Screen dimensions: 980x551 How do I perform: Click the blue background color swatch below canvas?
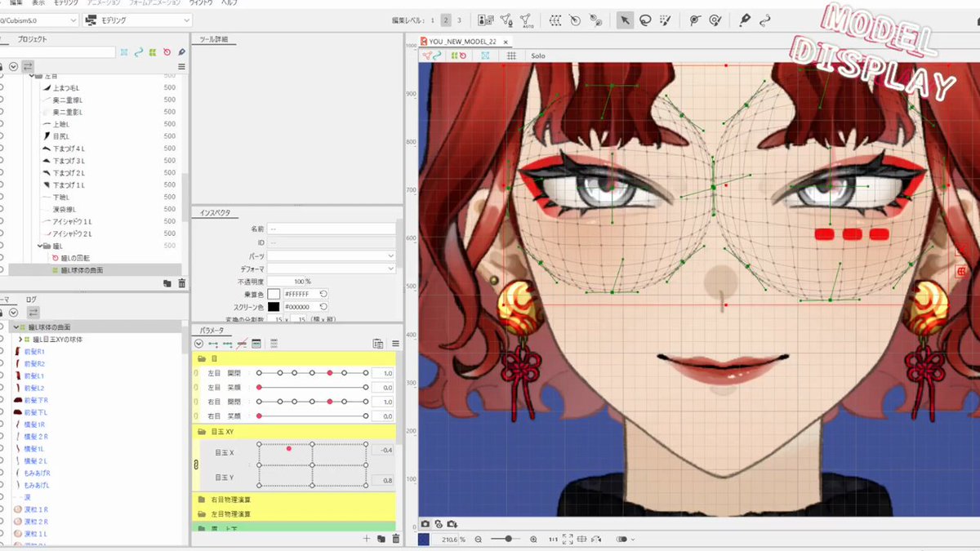(423, 539)
